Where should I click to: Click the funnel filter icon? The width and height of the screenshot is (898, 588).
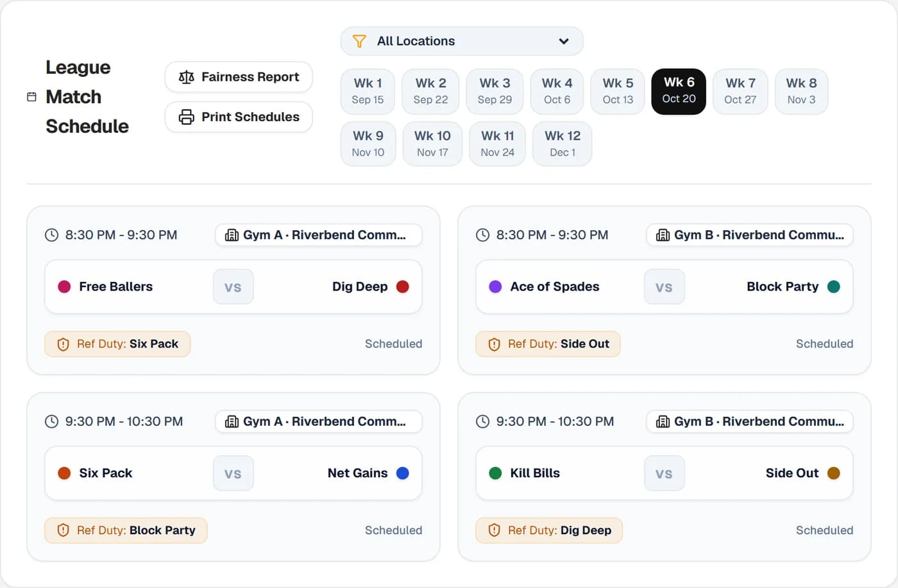tap(359, 41)
